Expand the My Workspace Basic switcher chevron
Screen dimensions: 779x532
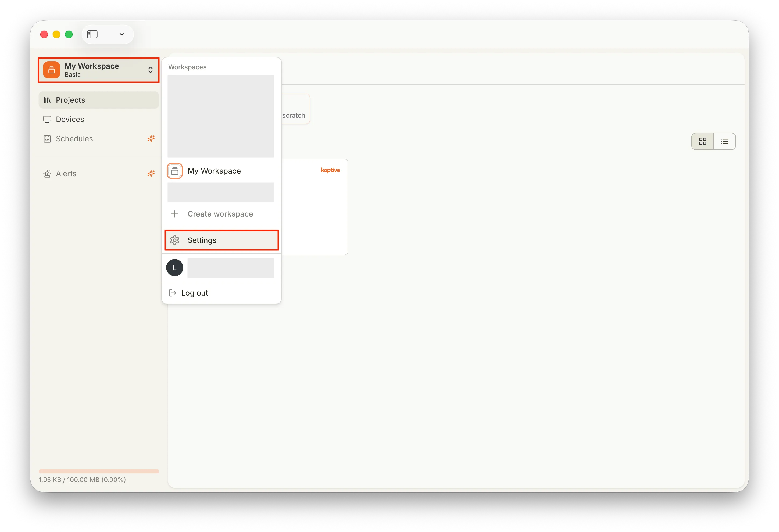tap(151, 70)
